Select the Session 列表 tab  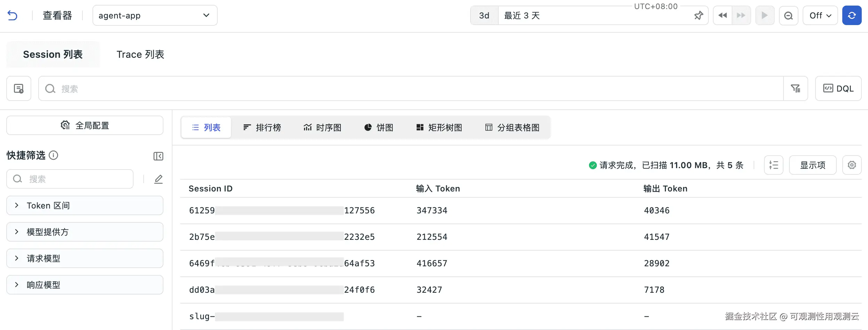(x=53, y=55)
